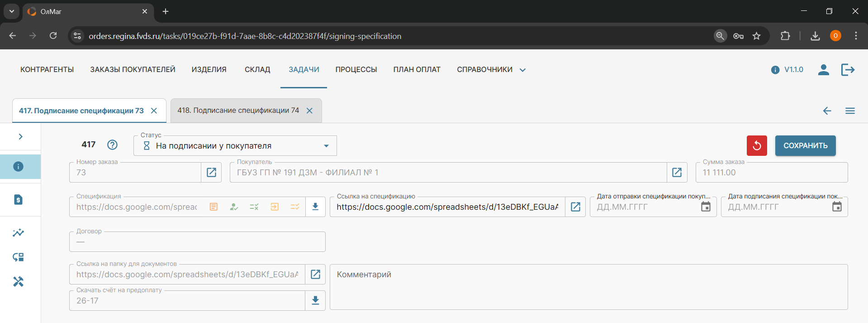
Task: Open help for task 417
Action: [x=112, y=145]
